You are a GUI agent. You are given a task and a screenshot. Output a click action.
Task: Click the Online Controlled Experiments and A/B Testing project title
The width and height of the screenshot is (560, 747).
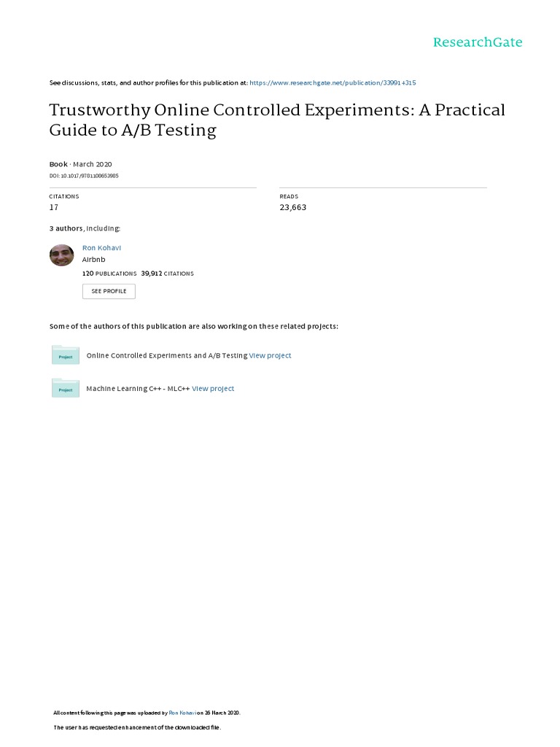point(166,355)
